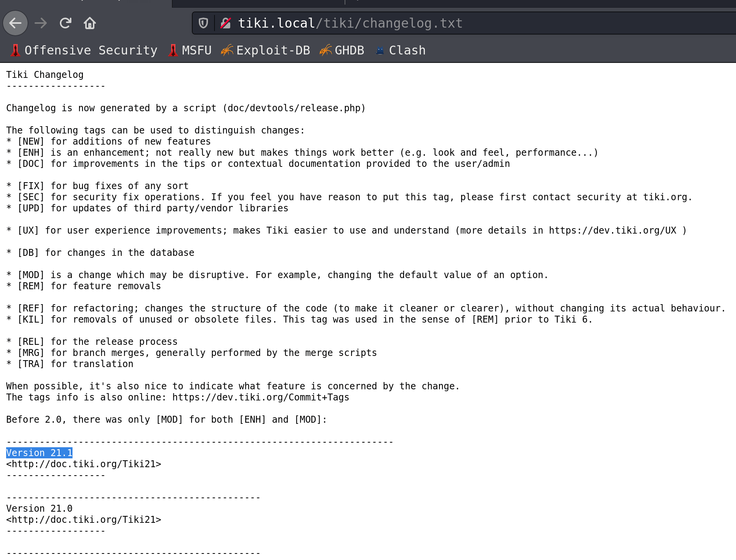736x560 pixels.
Task: Click the 'Version 21.0' text
Action: tap(40, 509)
